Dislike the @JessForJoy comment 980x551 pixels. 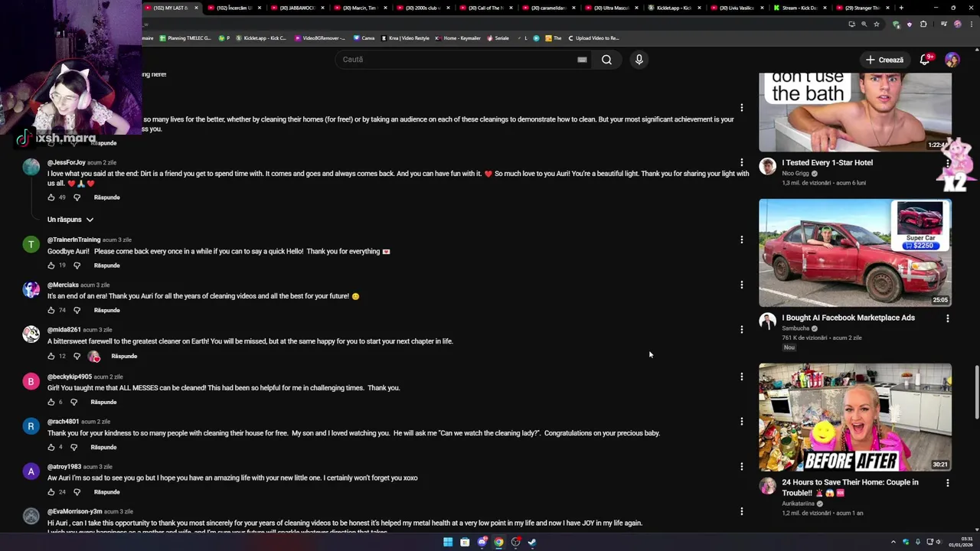(77, 197)
